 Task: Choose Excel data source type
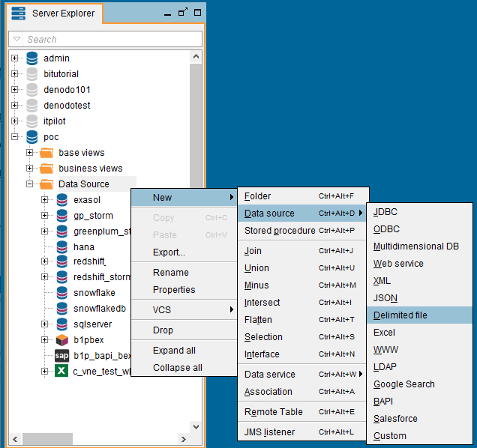point(419,333)
